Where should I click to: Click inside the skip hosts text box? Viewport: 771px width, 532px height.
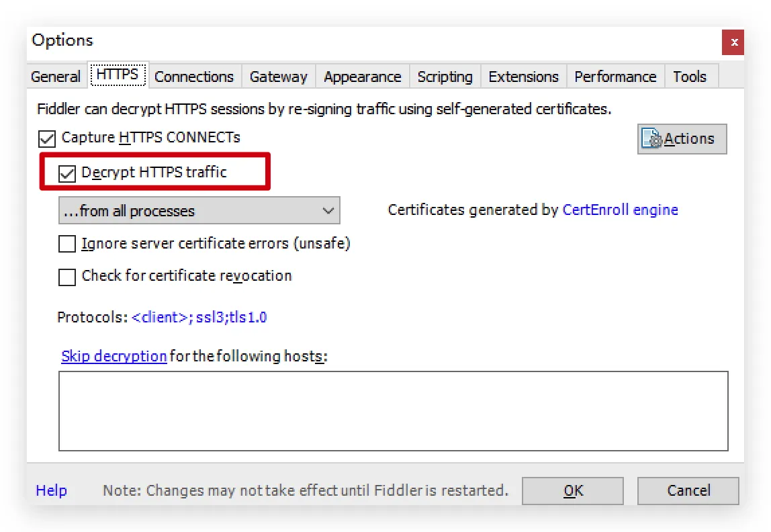(394, 411)
